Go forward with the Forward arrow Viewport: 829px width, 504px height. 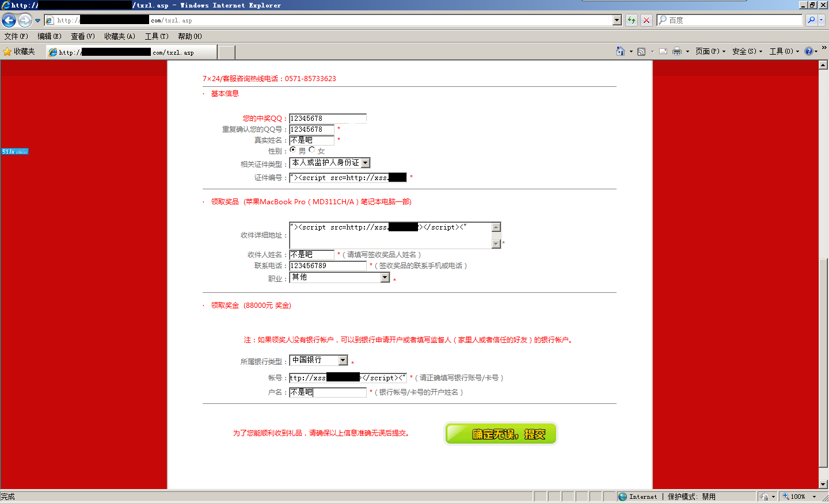(25, 20)
